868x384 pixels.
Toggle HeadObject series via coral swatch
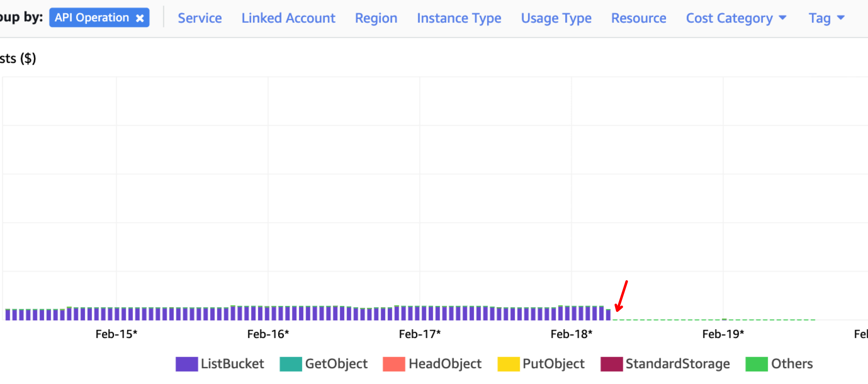coord(394,364)
